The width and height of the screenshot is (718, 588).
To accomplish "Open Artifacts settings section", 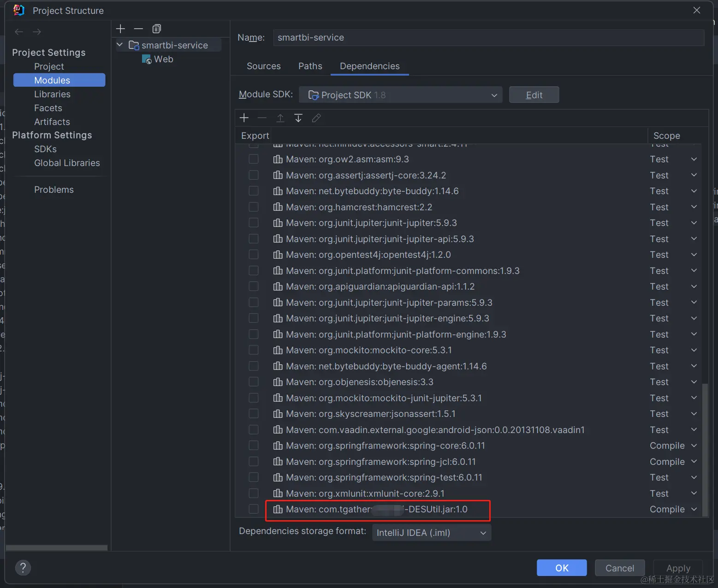I will 52,122.
